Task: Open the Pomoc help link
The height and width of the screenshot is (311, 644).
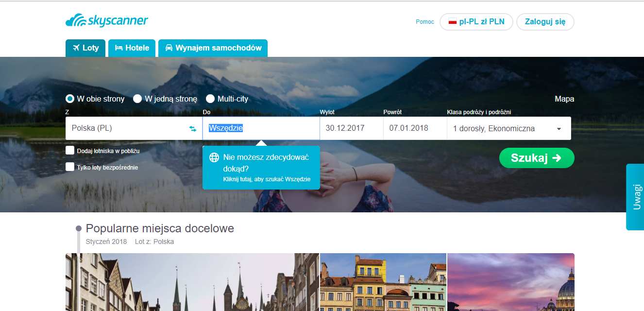Action: 425,22
